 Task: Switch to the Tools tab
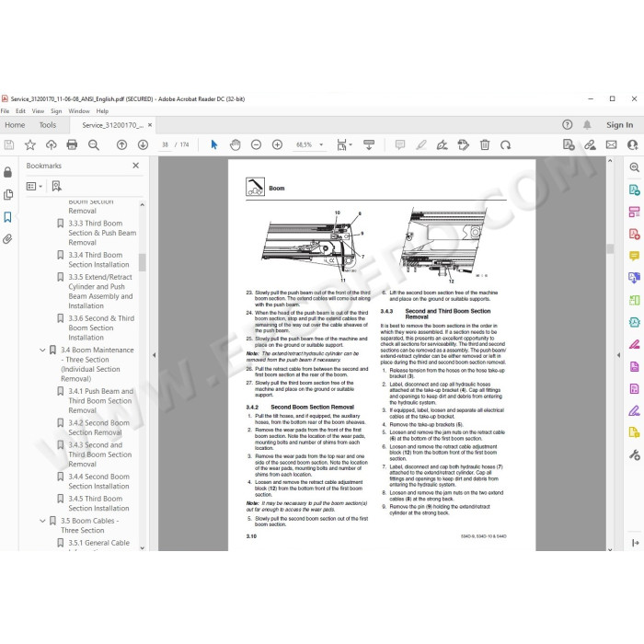[48, 125]
